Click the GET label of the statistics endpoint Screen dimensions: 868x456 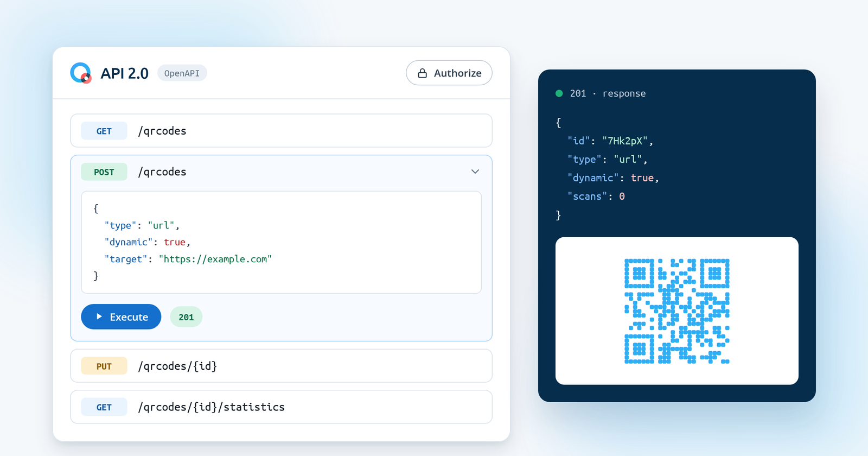(x=104, y=407)
